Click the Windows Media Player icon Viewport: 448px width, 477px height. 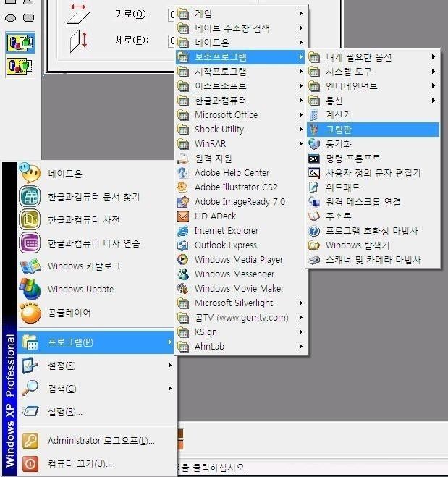point(183,259)
